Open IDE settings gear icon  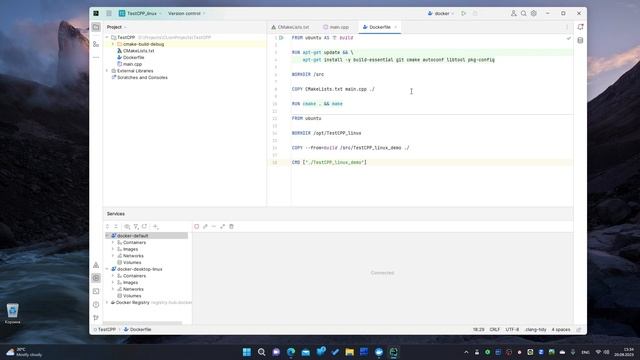coord(534,13)
